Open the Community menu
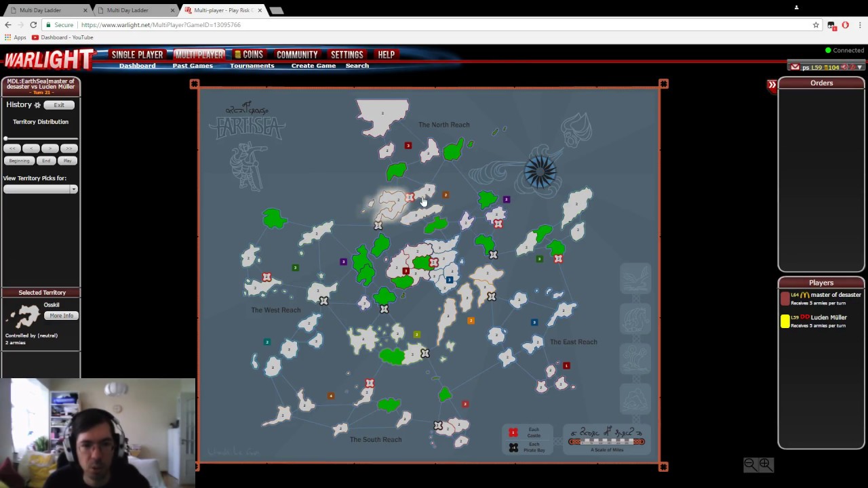Screen dimensions: 868x488 (x=297, y=54)
